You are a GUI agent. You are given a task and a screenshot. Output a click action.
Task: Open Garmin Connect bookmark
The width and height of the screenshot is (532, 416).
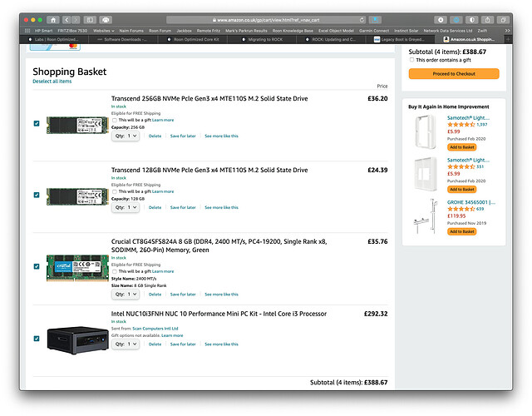point(374,31)
